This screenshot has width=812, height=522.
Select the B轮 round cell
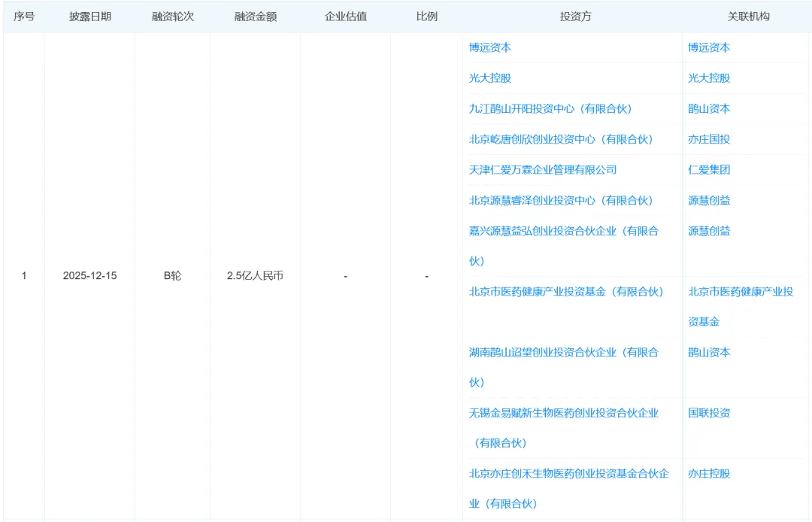coord(172,276)
